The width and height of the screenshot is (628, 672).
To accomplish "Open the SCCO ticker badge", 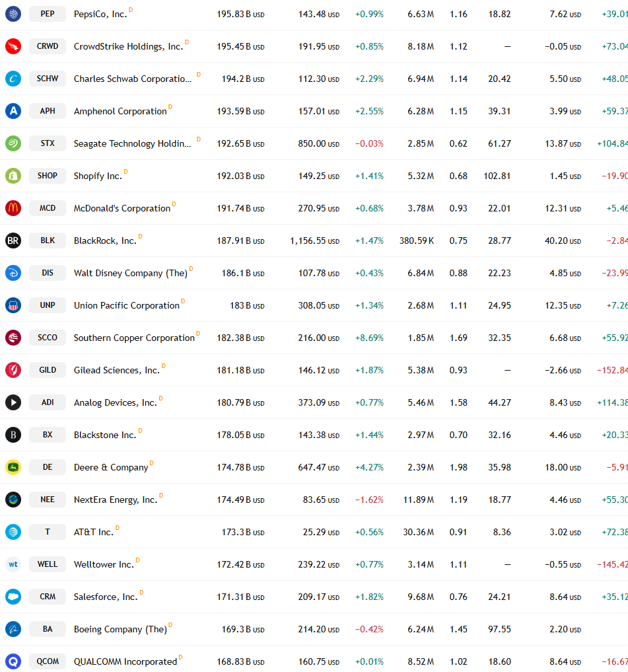I will tap(48, 337).
